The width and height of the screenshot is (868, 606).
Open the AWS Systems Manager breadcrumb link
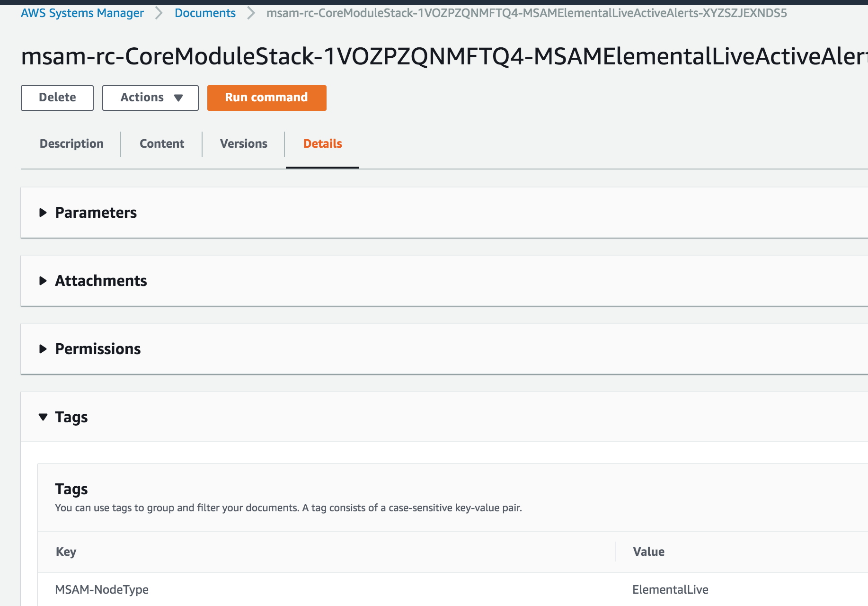82,13
